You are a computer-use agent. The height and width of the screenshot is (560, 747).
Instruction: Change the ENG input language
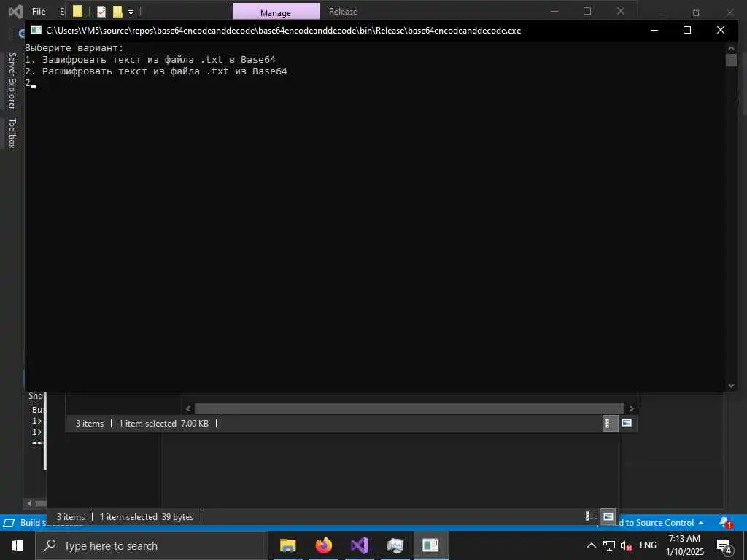648,545
